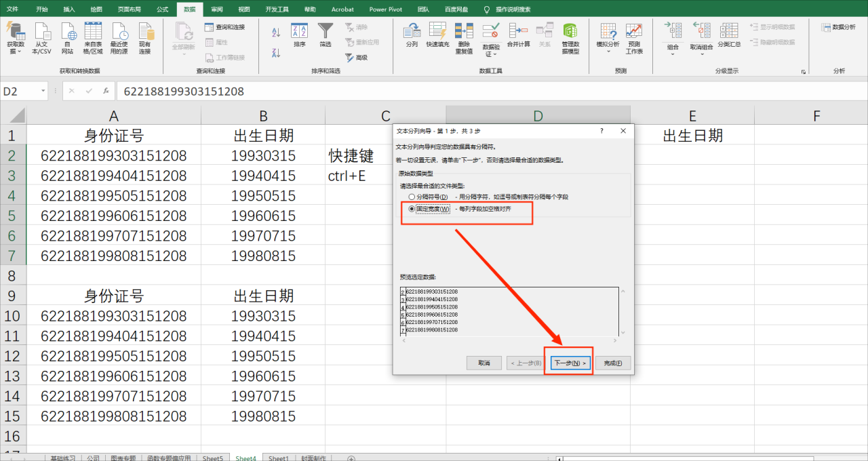The width and height of the screenshot is (868, 461).
Task: Click cell A9 labeled 身份证号
Action: (x=114, y=296)
